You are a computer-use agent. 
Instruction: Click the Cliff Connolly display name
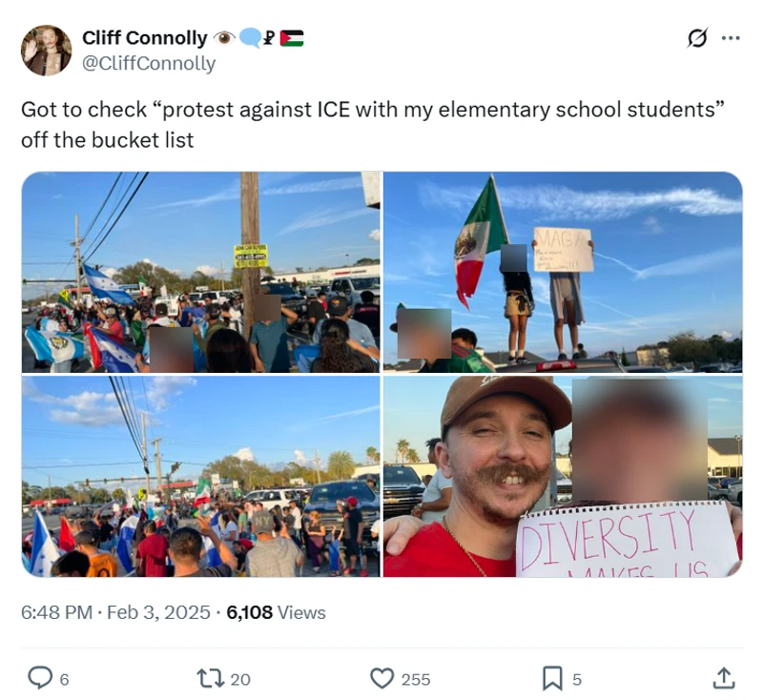point(145,37)
